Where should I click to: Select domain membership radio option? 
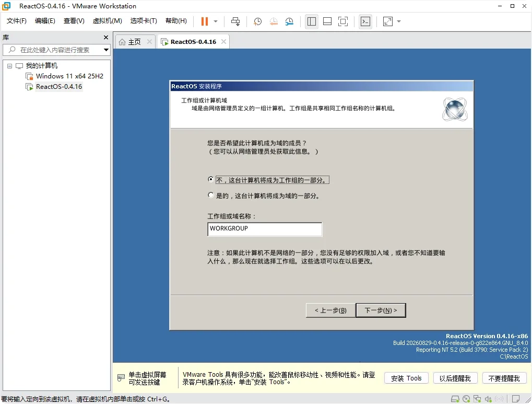(x=211, y=195)
